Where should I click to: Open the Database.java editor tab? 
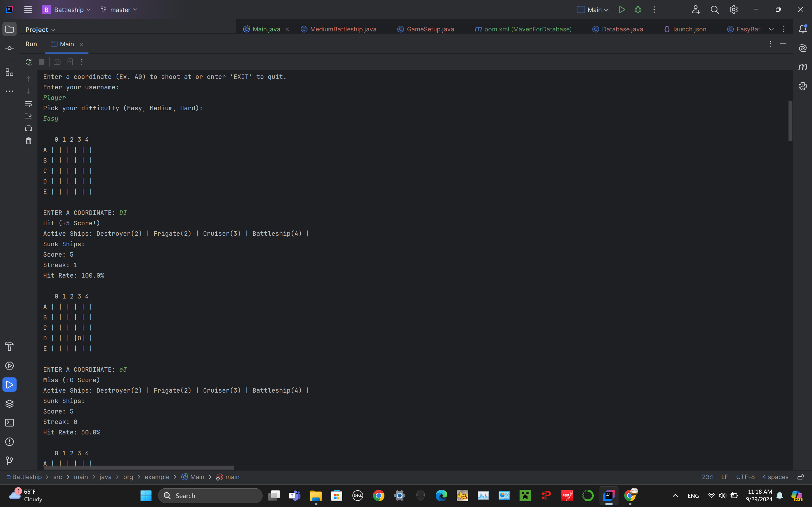(x=622, y=29)
